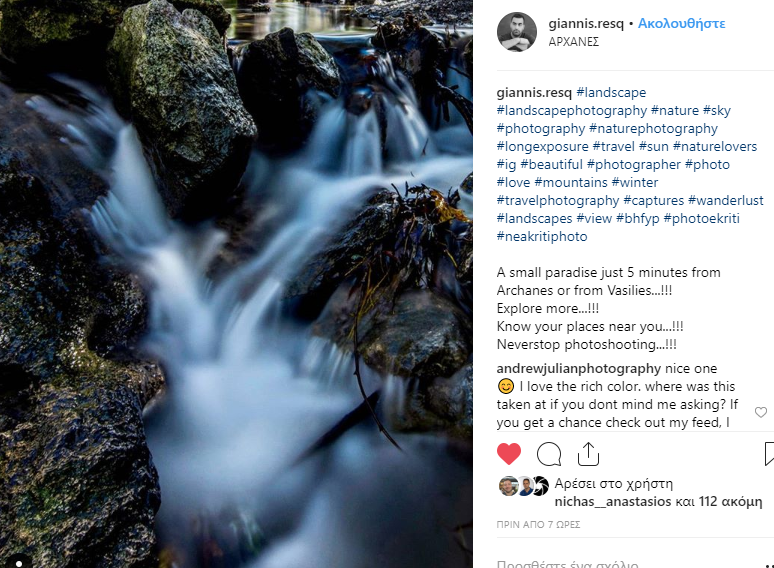Screen dimensions: 774x568
Task: Click the Ακολουθήστε follow button
Action: coord(681,23)
